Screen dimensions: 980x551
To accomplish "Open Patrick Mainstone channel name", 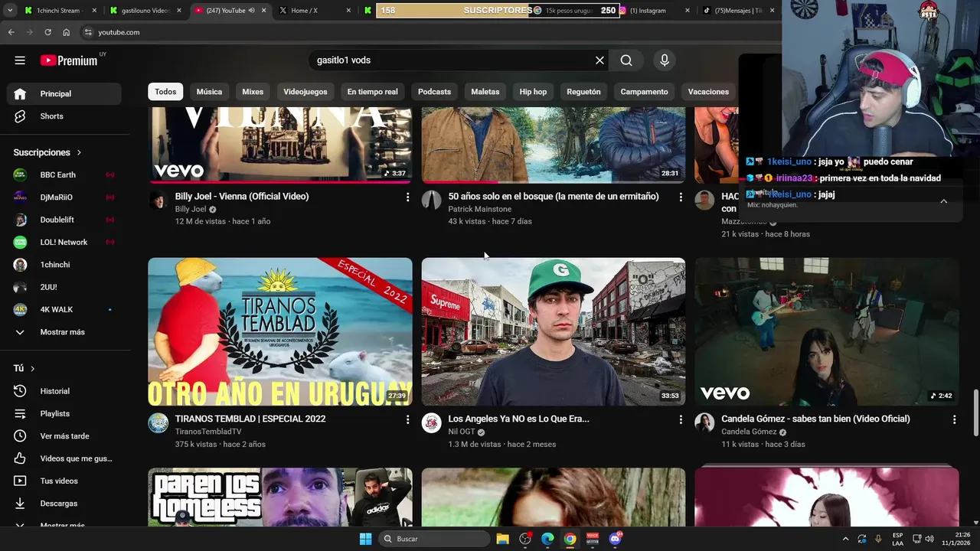I will tap(480, 209).
